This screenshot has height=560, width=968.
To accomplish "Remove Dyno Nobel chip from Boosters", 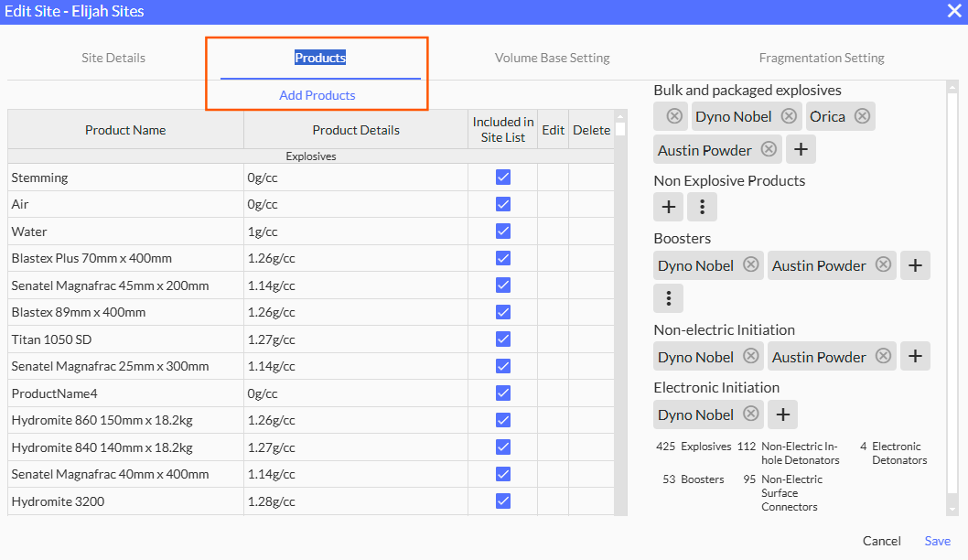I will pos(751,265).
